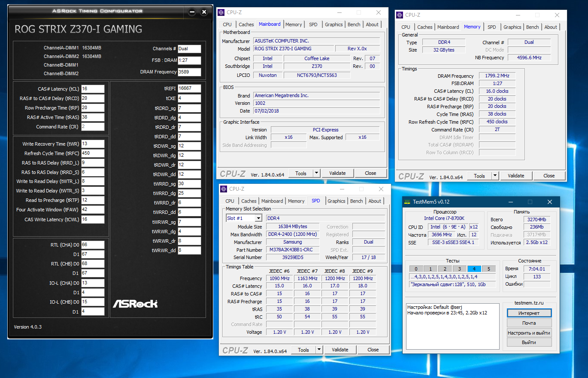Image resolution: width=588 pixels, height=378 pixels.
Task: Click the Four Activate Window (tFAW) field
Action: 93,210
